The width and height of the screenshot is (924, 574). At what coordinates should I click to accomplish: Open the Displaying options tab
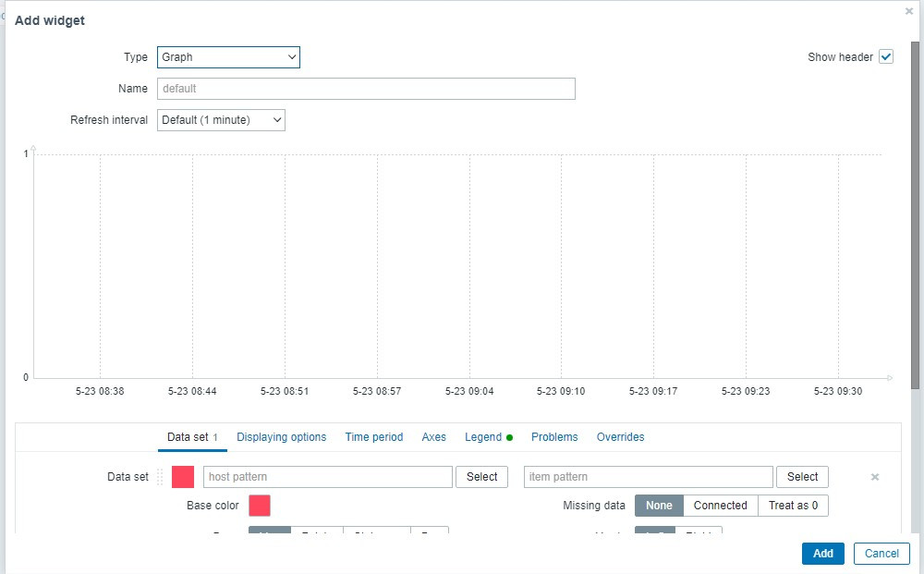coord(281,437)
